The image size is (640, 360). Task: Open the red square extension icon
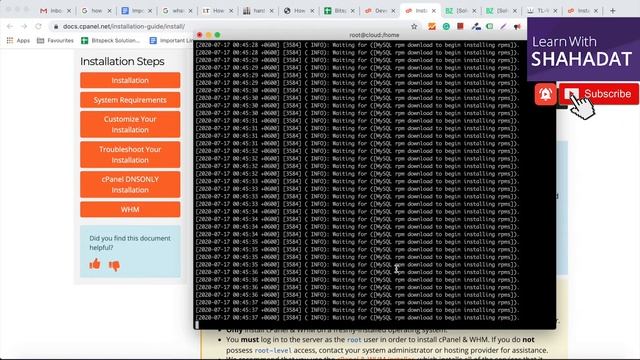click(x=460, y=27)
